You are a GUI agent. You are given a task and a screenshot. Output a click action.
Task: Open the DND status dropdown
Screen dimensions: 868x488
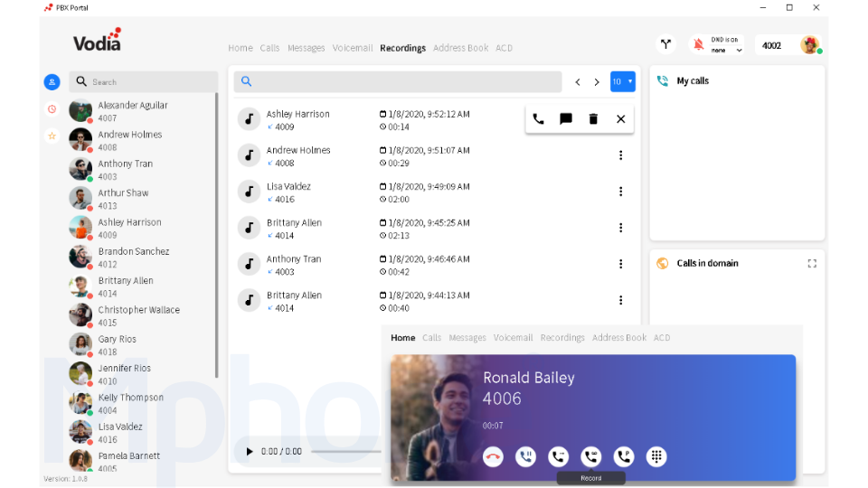click(x=727, y=51)
